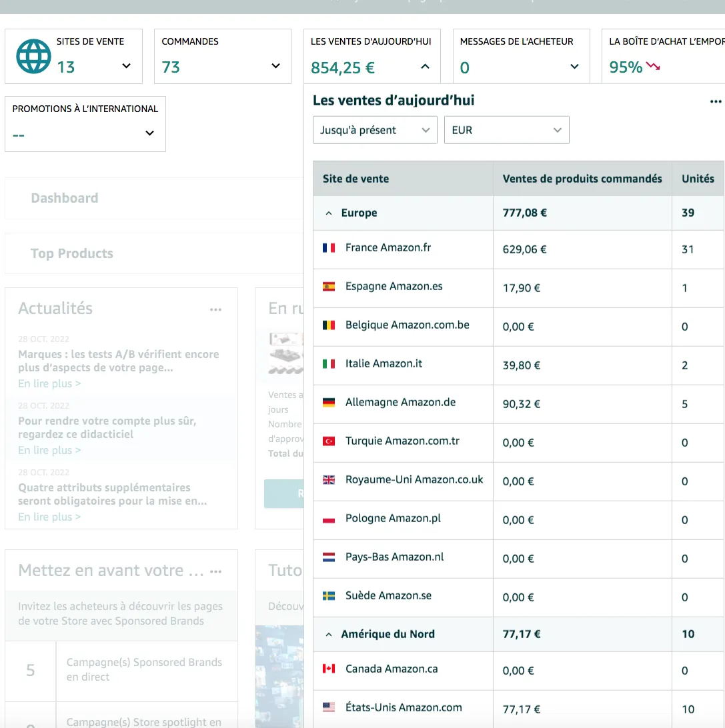This screenshot has height=728, width=725.
Task: Expand the Commandes card chevron
Action: point(276,66)
